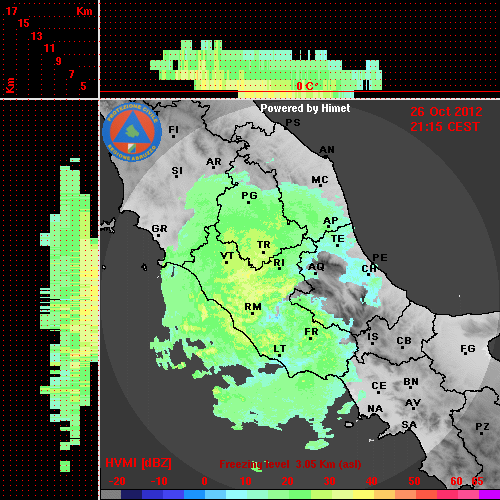This screenshot has width=500, height=500.
Task: Click the magenta color bar segment
Action: tap(489, 495)
